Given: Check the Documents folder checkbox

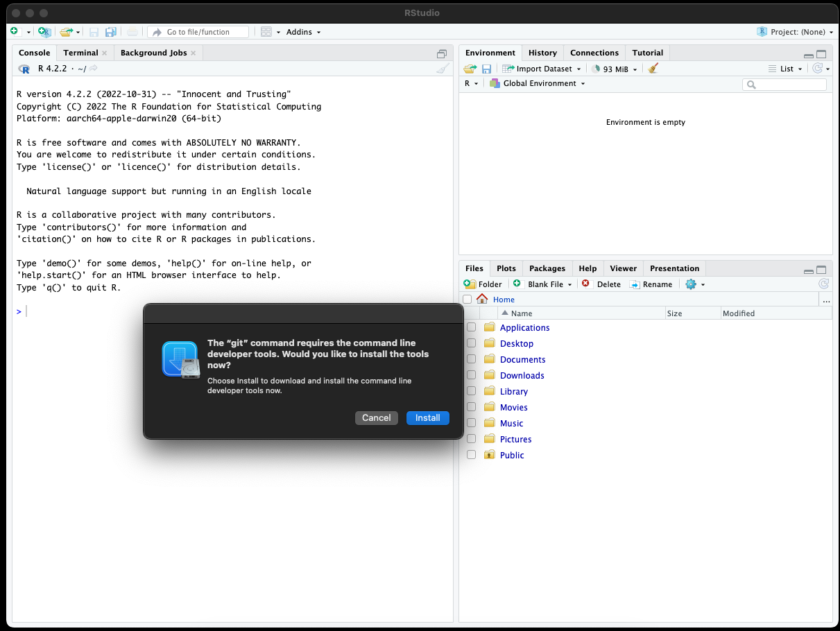Looking at the screenshot, I should pyautogui.click(x=472, y=359).
